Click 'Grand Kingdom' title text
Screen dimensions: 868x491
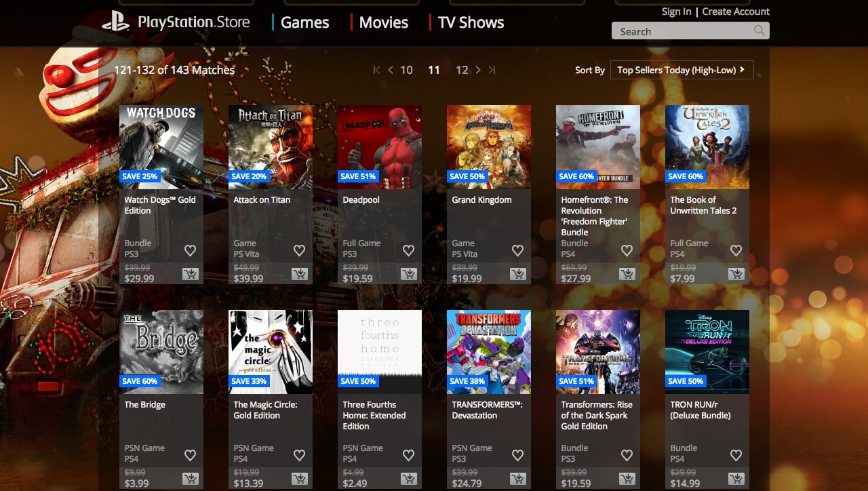(481, 200)
